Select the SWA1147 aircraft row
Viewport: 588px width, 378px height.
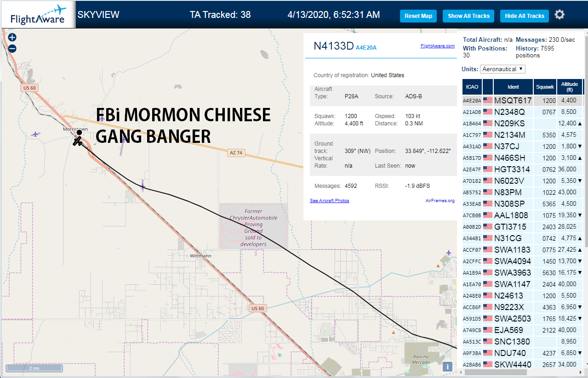pos(523,284)
